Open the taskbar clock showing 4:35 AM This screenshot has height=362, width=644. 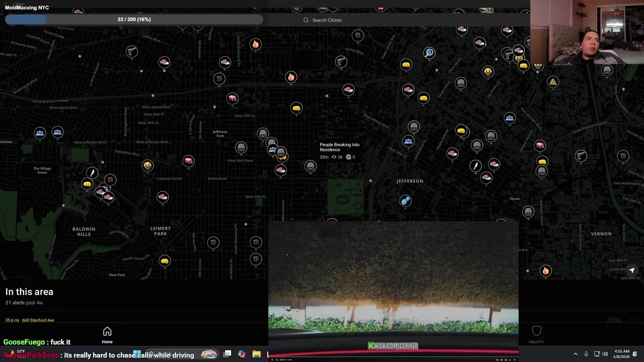pos(622,354)
